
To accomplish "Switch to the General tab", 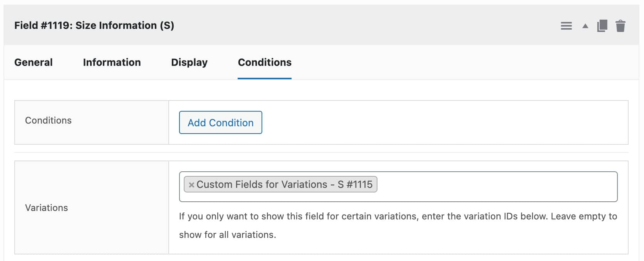I will click(33, 62).
